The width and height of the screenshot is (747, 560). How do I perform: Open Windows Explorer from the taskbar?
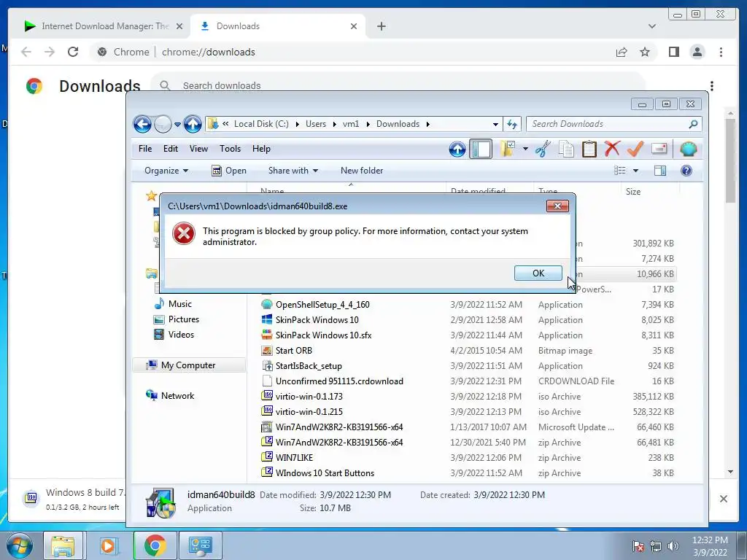point(63,545)
